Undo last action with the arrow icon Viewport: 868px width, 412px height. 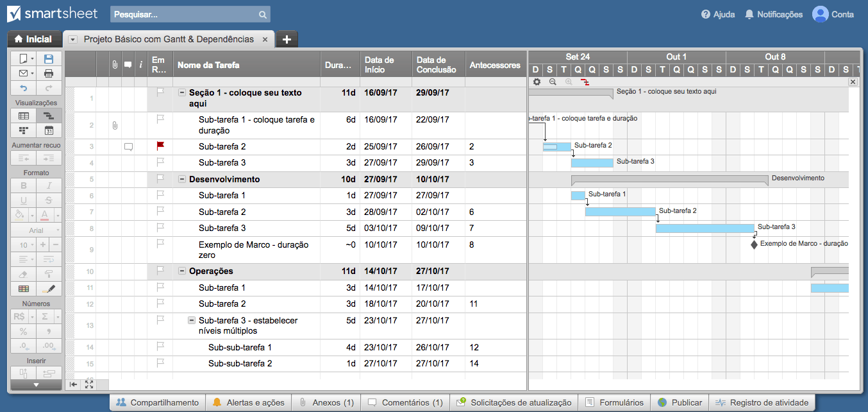[x=24, y=87]
